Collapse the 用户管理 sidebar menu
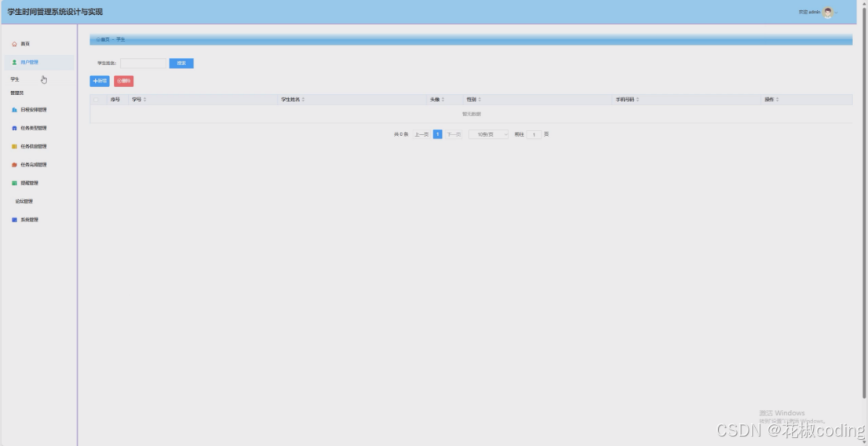 [x=38, y=62]
